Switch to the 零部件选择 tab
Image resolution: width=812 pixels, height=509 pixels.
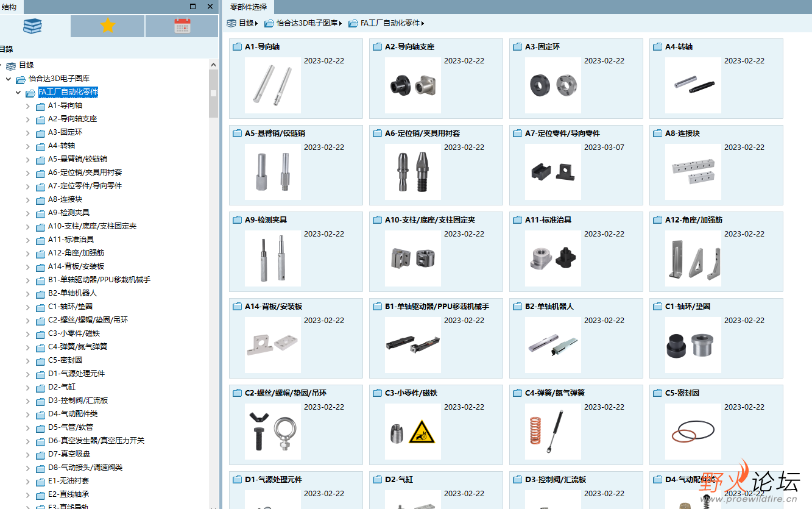point(249,7)
